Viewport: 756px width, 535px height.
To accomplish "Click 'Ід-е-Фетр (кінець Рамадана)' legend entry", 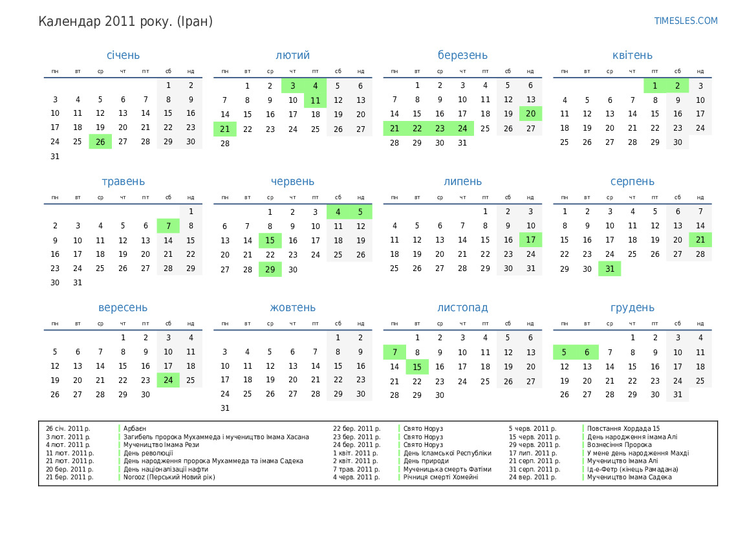I will tap(632, 469).
